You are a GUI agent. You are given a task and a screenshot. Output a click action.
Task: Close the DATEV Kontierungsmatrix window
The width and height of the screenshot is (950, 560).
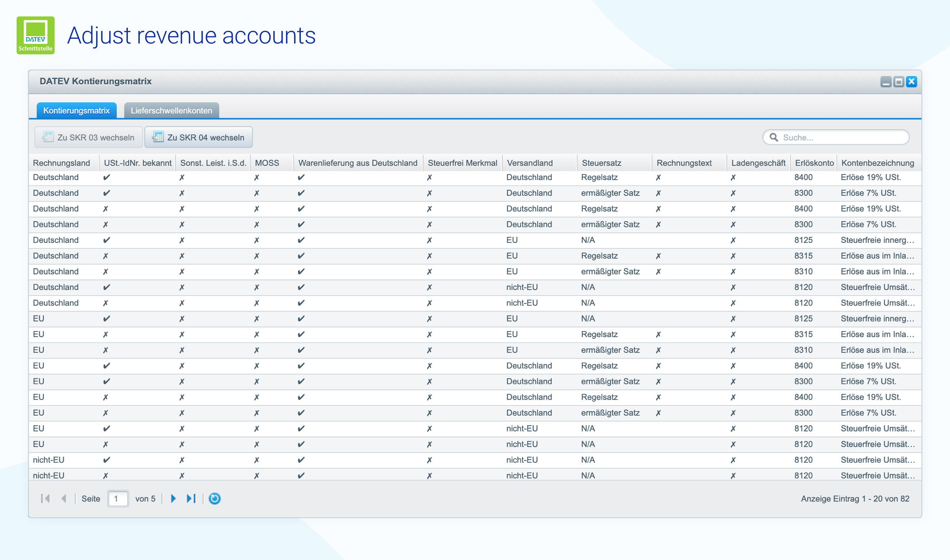(x=912, y=81)
